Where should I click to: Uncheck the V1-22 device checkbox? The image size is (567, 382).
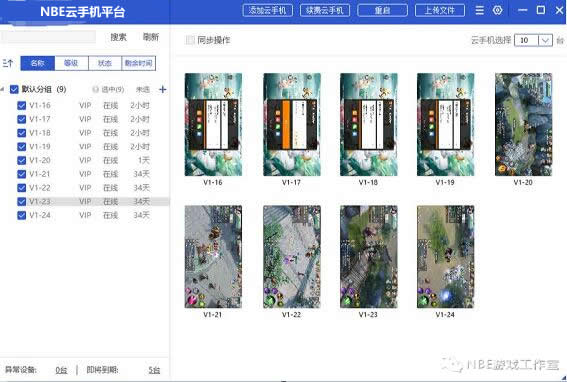coord(22,188)
